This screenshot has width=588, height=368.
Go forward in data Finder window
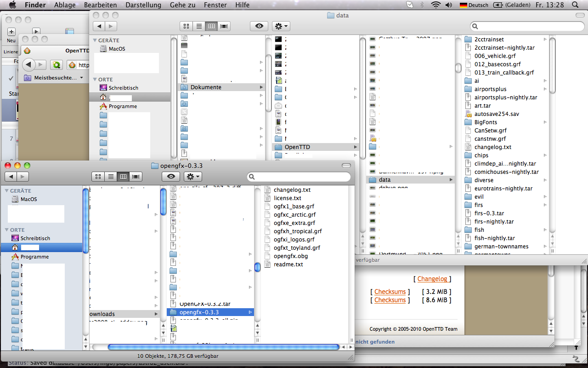(x=111, y=26)
